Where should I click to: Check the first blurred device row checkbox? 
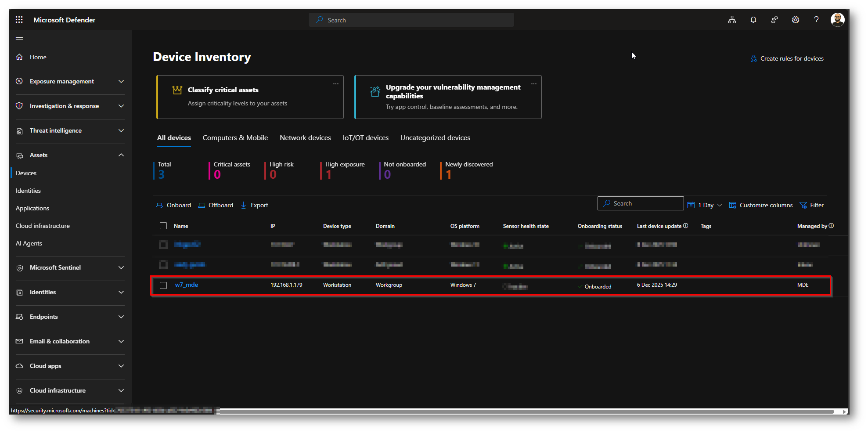coord(163,245)
